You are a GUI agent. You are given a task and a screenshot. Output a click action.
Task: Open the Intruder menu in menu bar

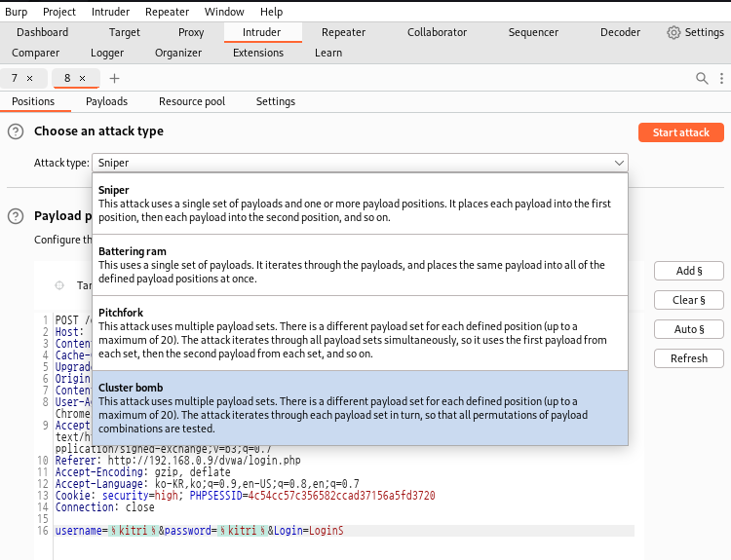[x=110, y=12]
